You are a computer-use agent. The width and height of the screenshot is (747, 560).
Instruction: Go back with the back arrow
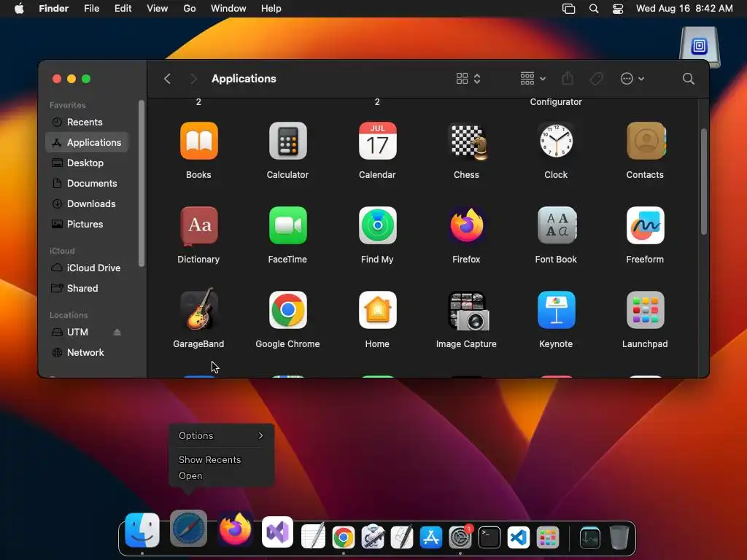(167, 79)
